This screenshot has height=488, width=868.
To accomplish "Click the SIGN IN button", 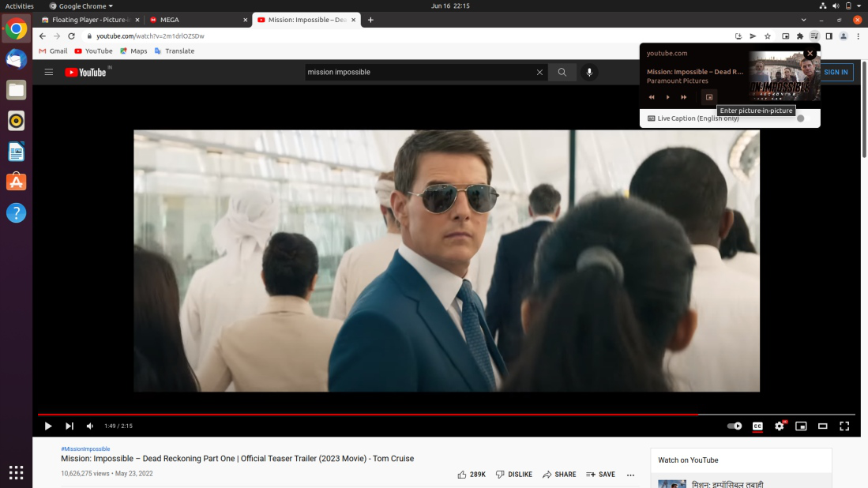I will 836,72.
